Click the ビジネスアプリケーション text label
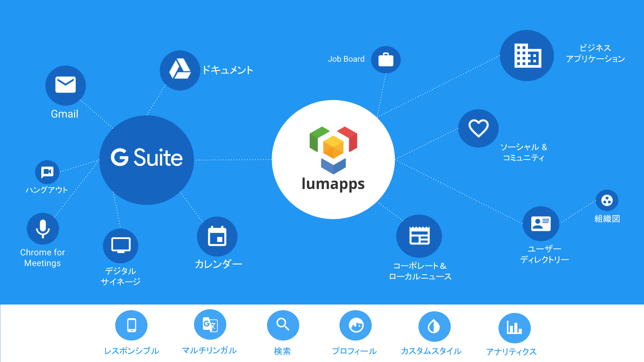Screen dimensions: 644x362 (x=595, y=53)
